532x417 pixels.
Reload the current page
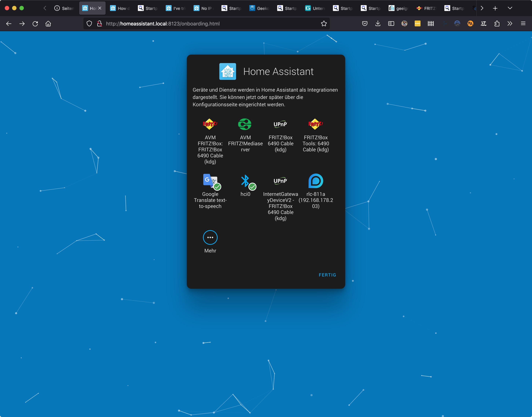click(x=35, y=24)
